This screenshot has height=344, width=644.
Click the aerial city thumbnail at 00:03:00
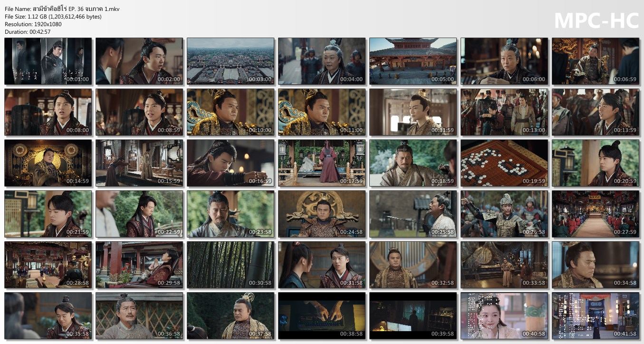point(231,61)
